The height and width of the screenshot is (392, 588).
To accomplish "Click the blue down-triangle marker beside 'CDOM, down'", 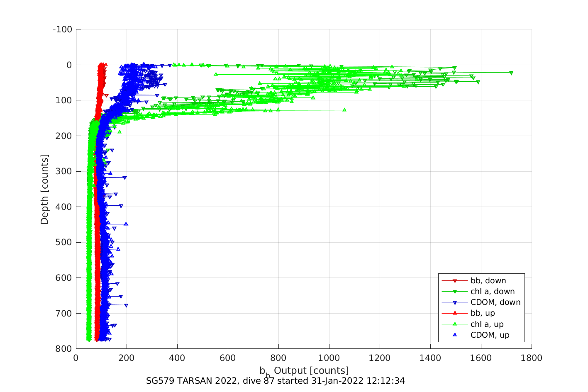I will (454, 302).
